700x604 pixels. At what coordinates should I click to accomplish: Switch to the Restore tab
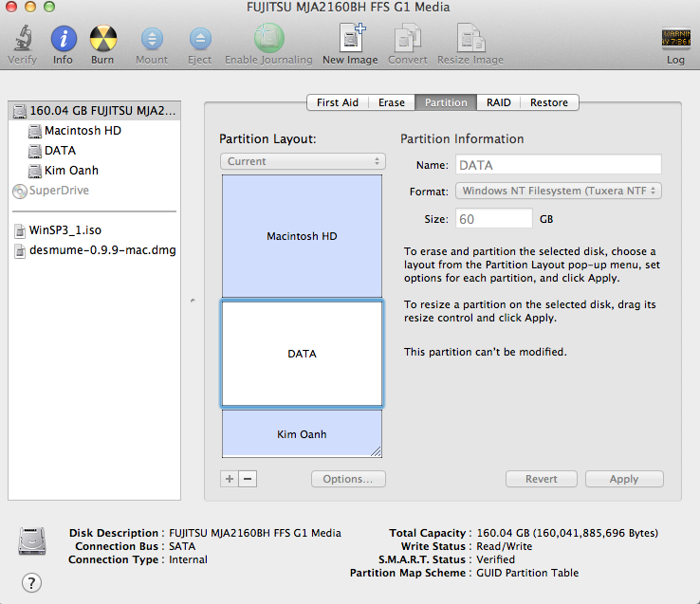tap(549, 102)
